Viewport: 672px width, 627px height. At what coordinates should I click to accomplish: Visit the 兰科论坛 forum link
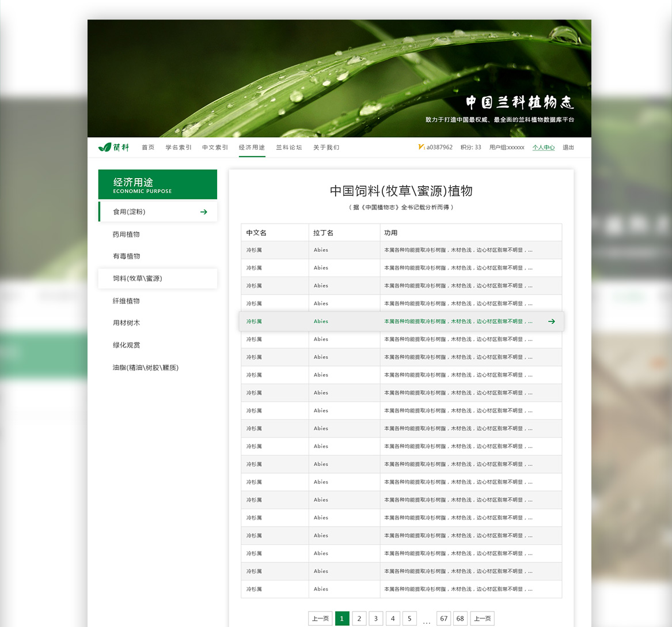click(288, 148)
